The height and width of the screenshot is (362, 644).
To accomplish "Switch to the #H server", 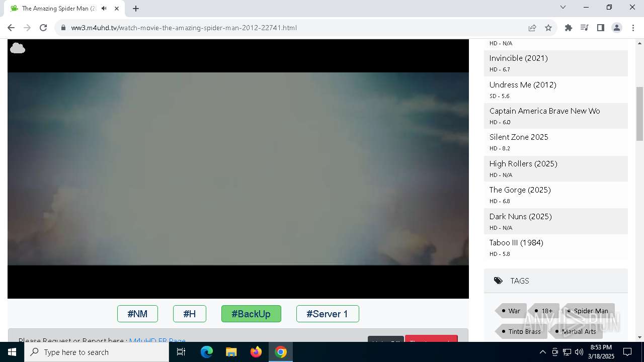I will coord(190,314).
